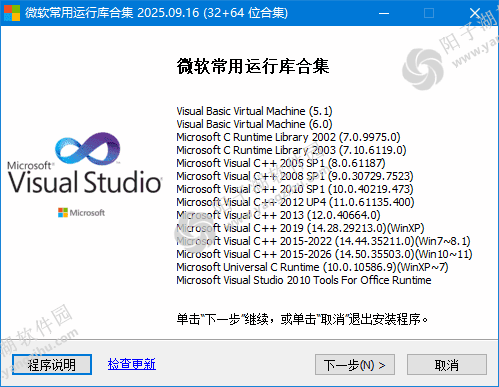Select Visual C++ 2015-2022 (Win7~8.1) line
Screen dimensions: 499x387
(x=323, y=241)
